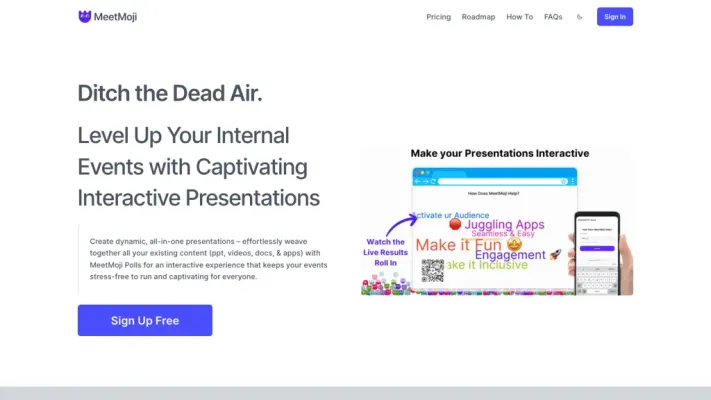Click the Sign Up Free button
711x400 pixels.
(x=145, y=320)
